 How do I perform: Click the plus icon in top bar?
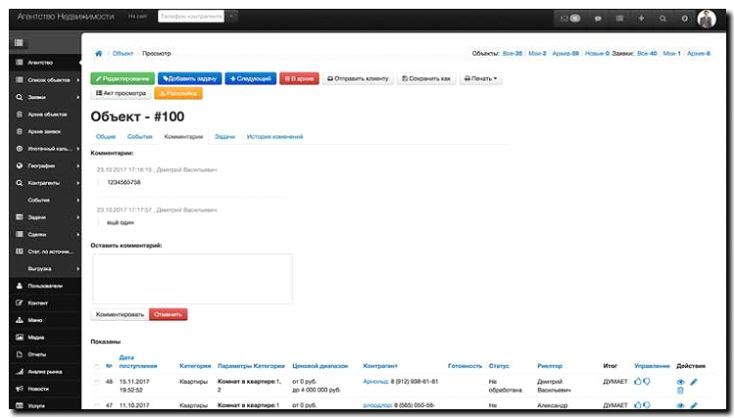point(640,18)
